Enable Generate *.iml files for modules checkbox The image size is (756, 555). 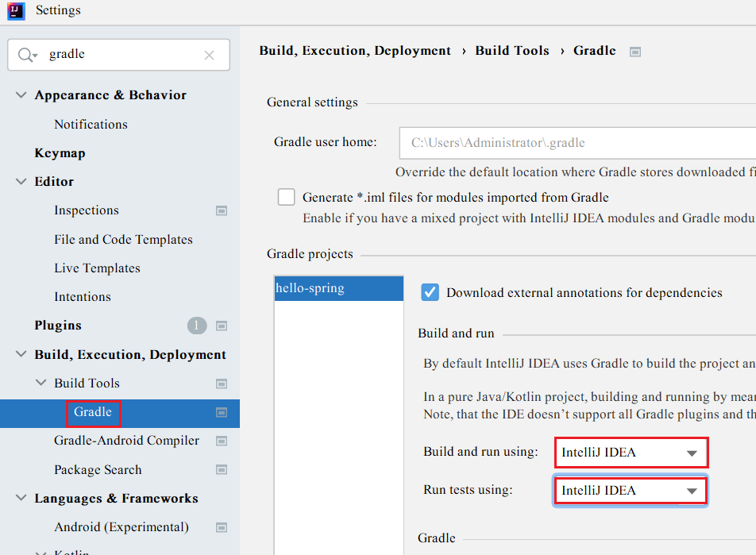287,197
